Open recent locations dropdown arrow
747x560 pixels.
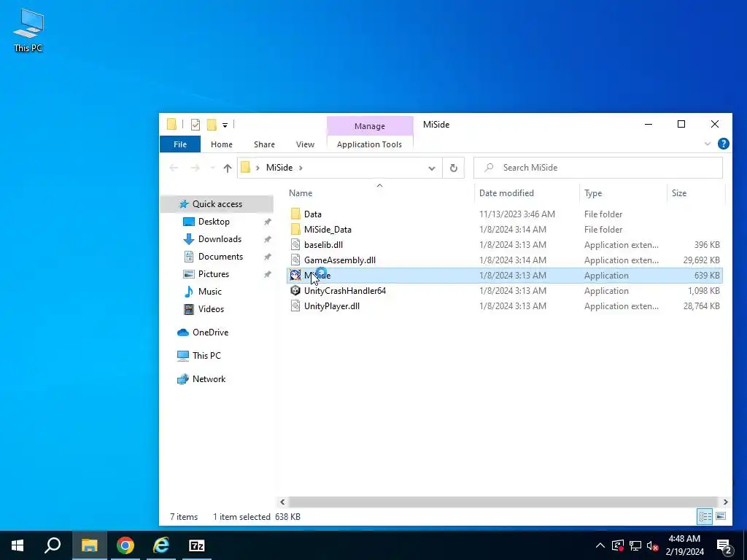[212, 168]
